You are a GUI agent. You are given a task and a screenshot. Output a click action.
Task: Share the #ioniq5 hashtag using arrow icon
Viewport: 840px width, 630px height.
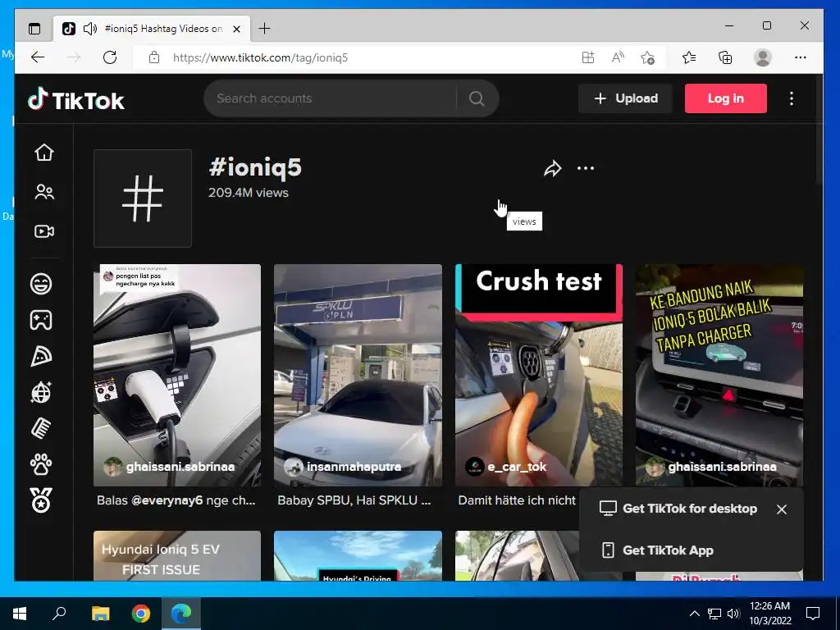552,168
